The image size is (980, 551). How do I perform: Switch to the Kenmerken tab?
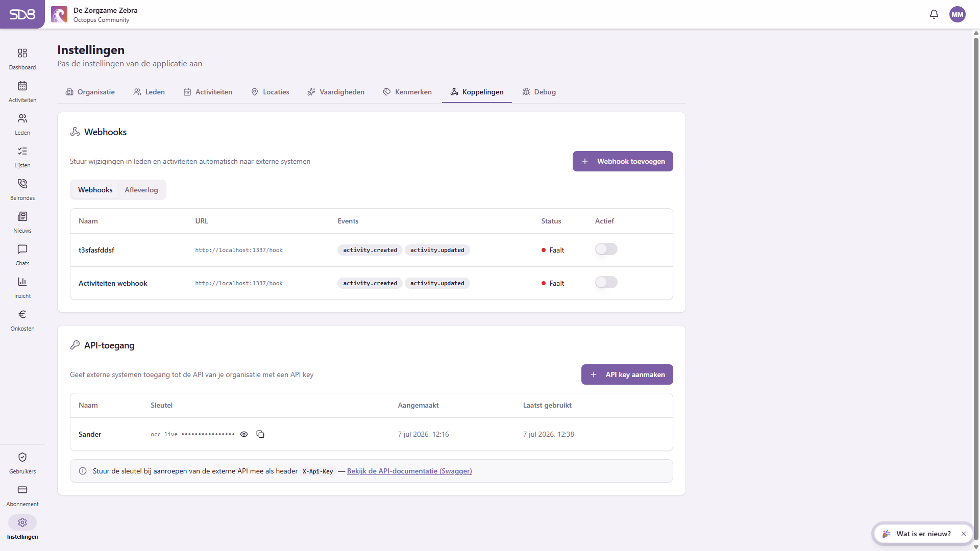coord(407,92)
